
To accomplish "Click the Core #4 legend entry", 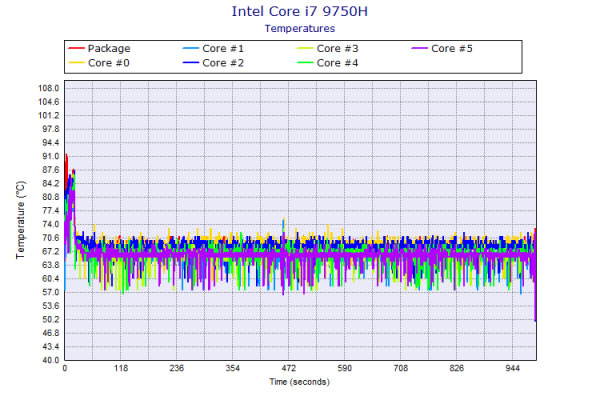I will (328, 63).
